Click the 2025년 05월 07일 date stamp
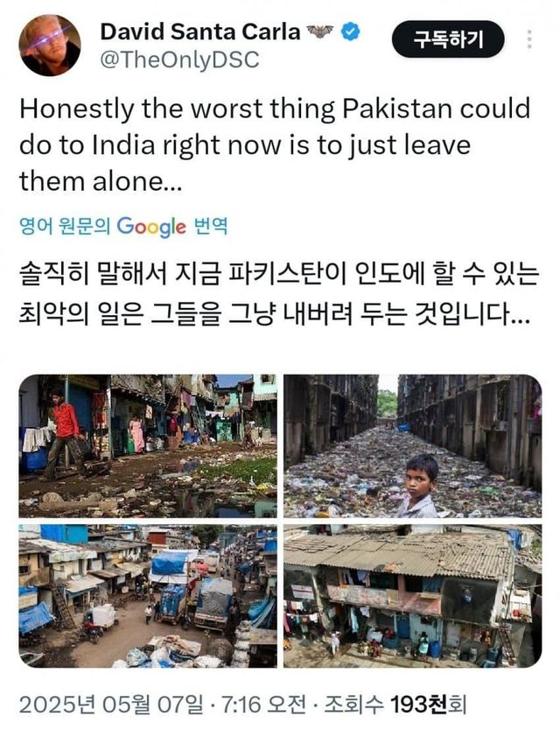This screenshot has height=730, width=560. (x=111, y=705)
